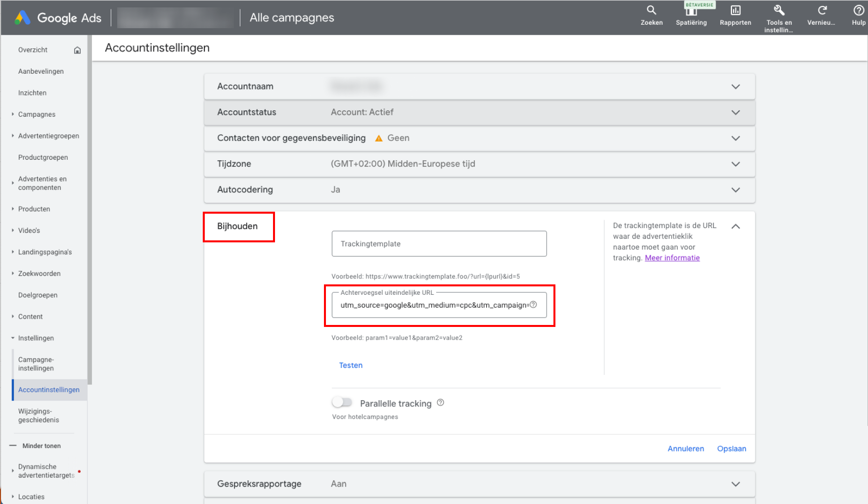This screenshot has width=868, height=504.
Task: Click Alle campagnes in header
Action: coord(292,18)
